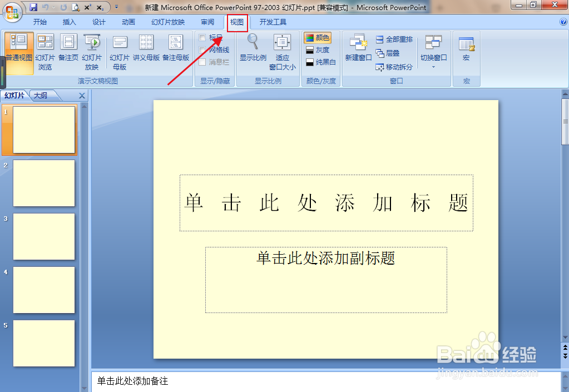Start 幻灯片放映 slide show from ribbon
Viewport: 569px width, 392px height.
pos(92,53)
